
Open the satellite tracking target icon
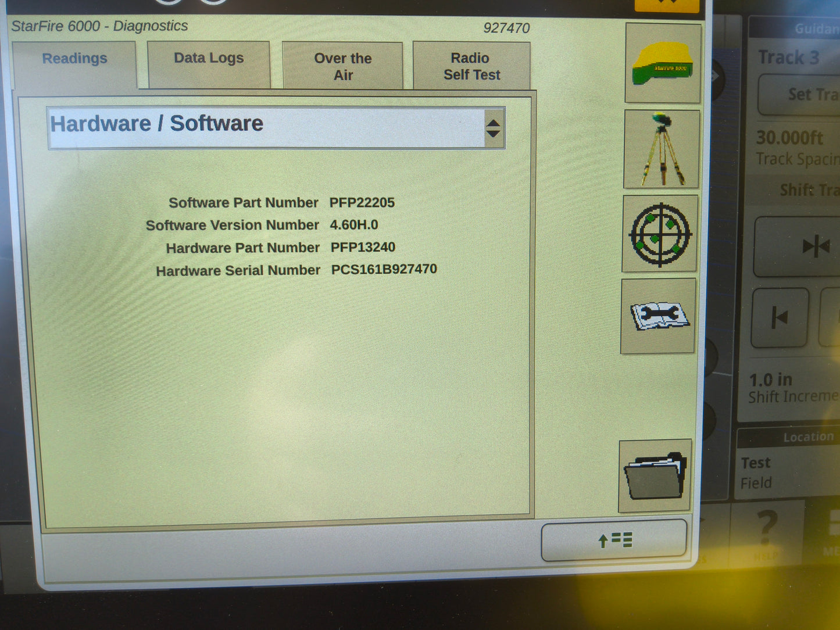[x=660, y=234]
